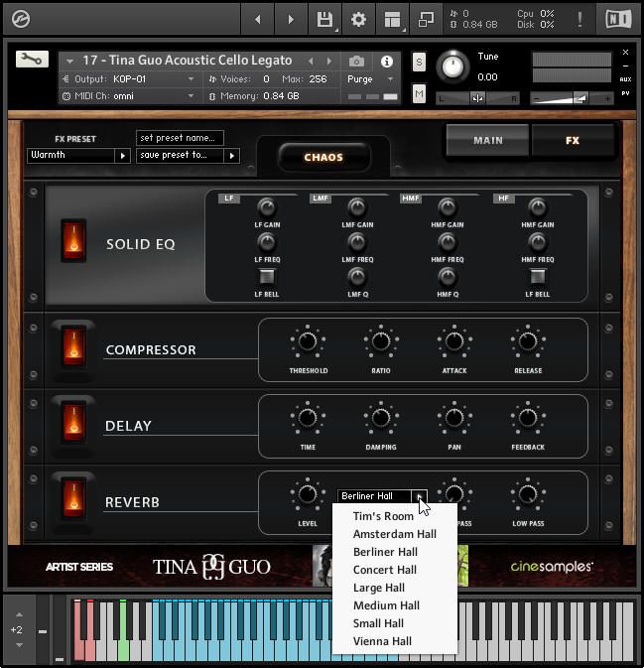This screenshot has height=668, width=644.
Task: Switch to the MAIN tab
Action: pyautogui.click(x=487, y=140)
